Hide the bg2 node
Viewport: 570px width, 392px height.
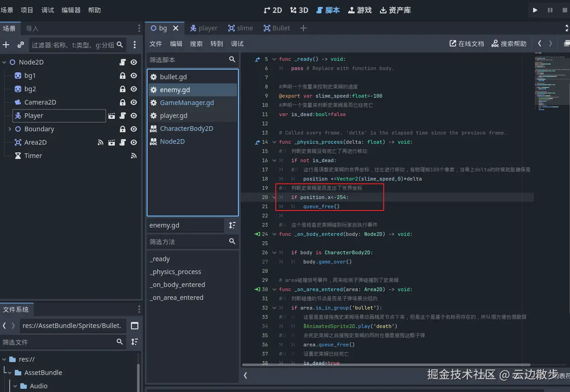point(134,89)
